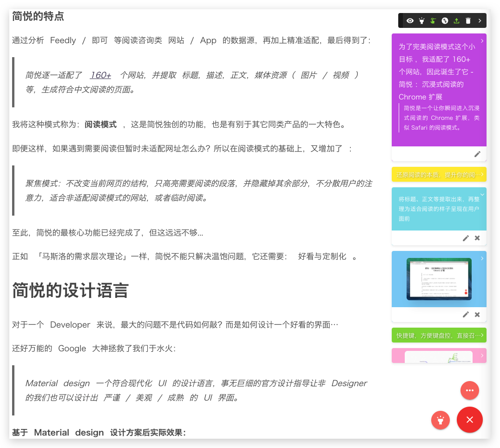This screenshot has height=448, width=500.
Task: Edit the purple note with its pencil icon
Action: pyautogui.click(x=477, y=154)
